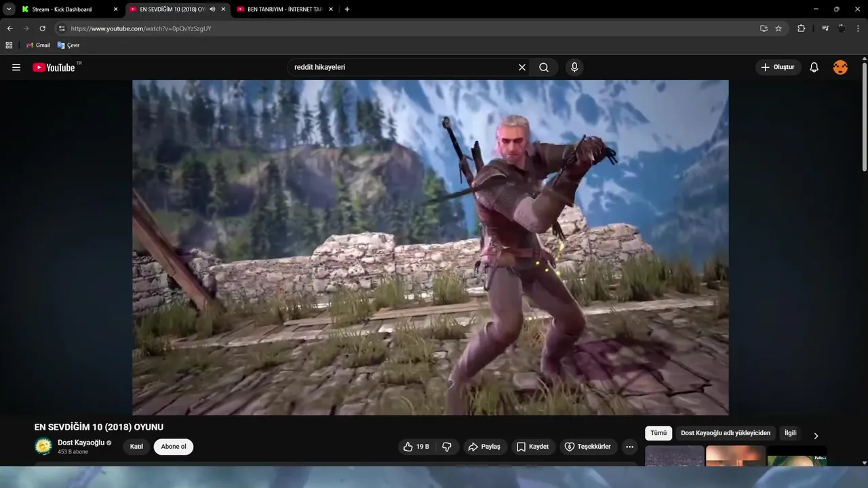The height and width of the screenshot is (488, 868).
Task: Click the Abone ol subscribe button
Action: click(x=174, y=447)
